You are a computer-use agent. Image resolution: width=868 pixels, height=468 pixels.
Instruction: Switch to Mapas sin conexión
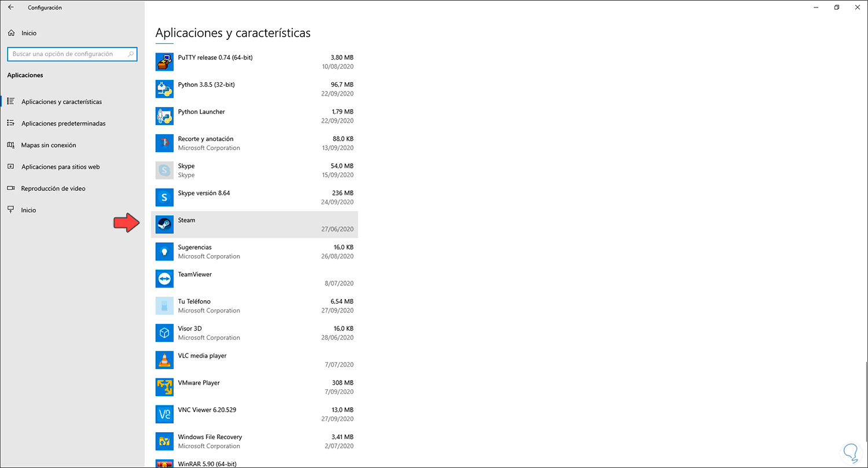(49, 145)
